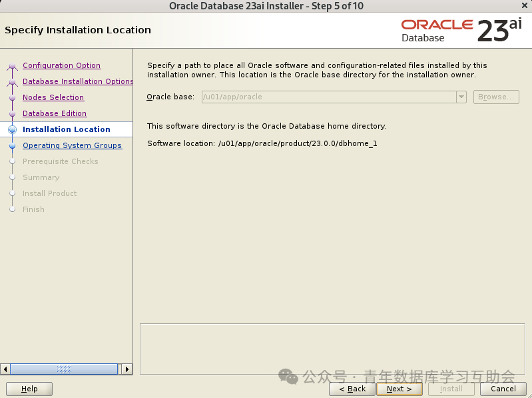The height and width of the screenshot is (398, 532).
Task: Close the installer window
Action: [525, 5]
